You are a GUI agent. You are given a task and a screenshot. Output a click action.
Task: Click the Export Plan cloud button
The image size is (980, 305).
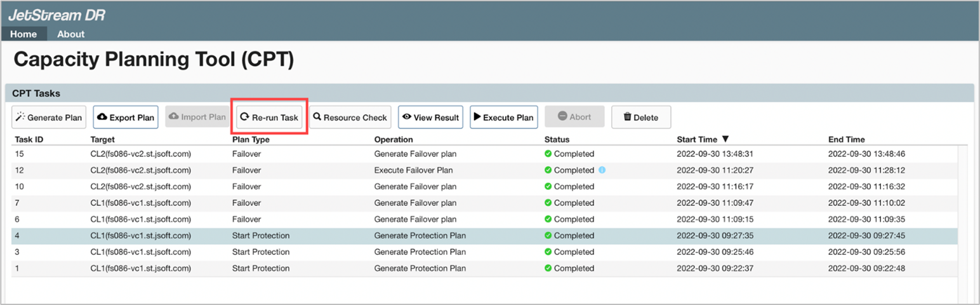click(126, 118)
